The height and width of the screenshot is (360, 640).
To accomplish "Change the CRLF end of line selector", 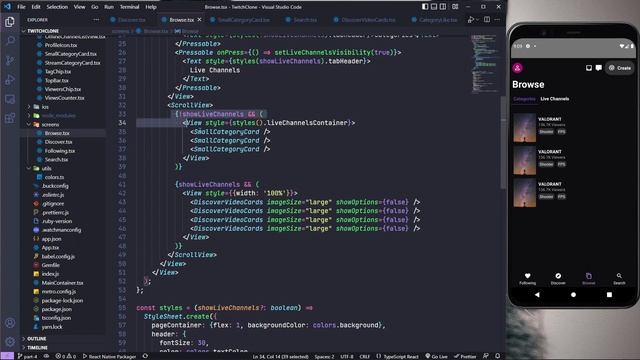I will pyautogui.click(x=364, y=356).
